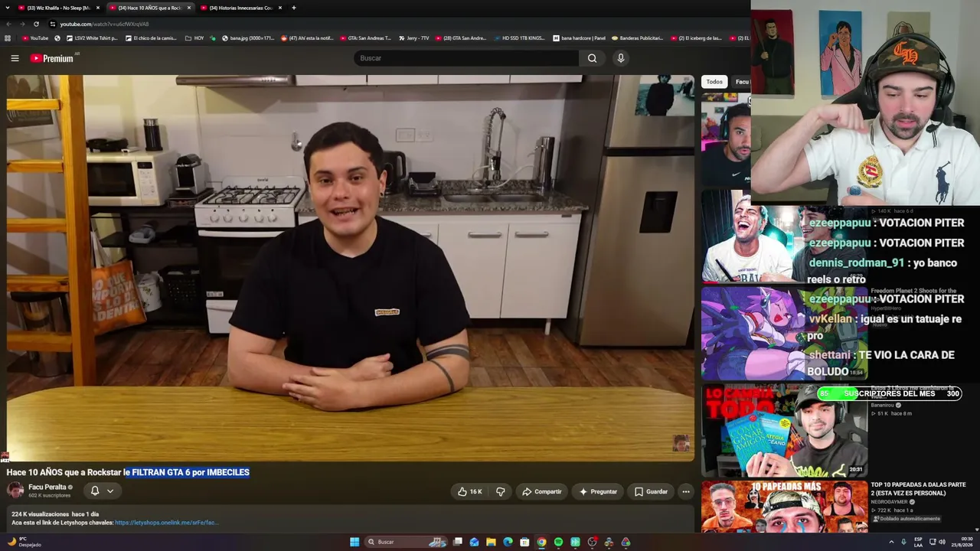Open the Preguntar AI button
This screenshot has width=980, height=551.
point(598,491)
